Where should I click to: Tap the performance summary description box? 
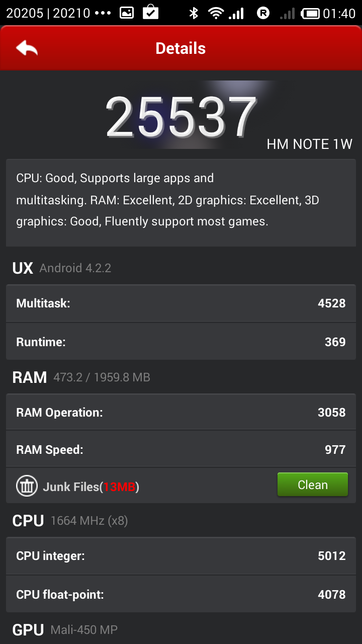tap(181, 201)
